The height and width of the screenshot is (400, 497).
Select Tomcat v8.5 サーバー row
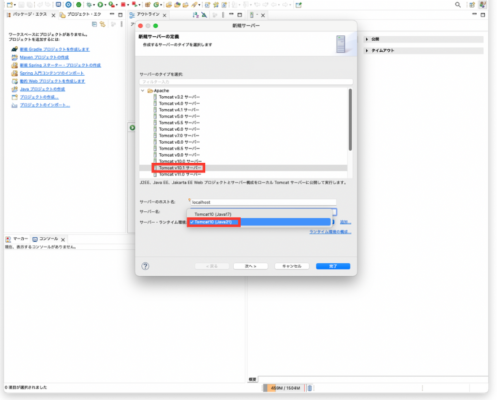coord(179,148)
